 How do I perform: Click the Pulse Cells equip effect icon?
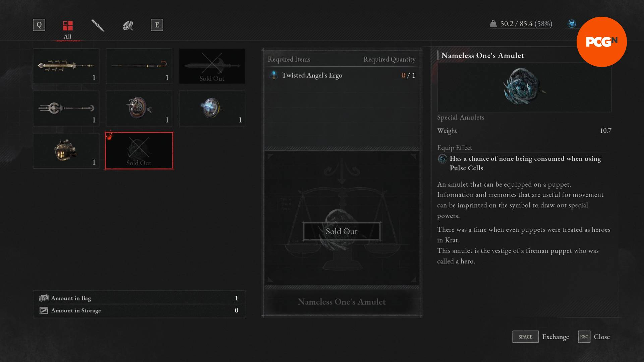[x=443, y=159]
